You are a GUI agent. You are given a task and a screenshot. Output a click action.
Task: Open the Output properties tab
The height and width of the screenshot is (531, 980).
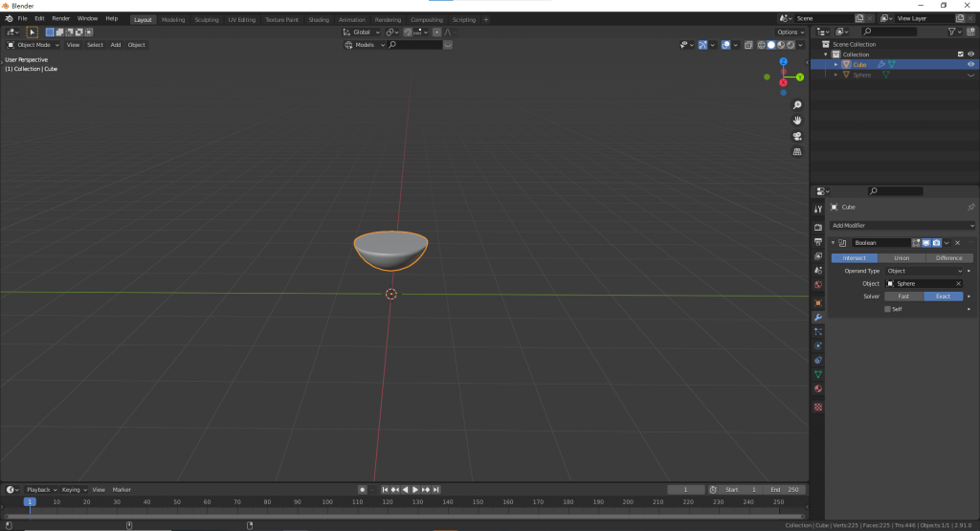coord(818,242)
